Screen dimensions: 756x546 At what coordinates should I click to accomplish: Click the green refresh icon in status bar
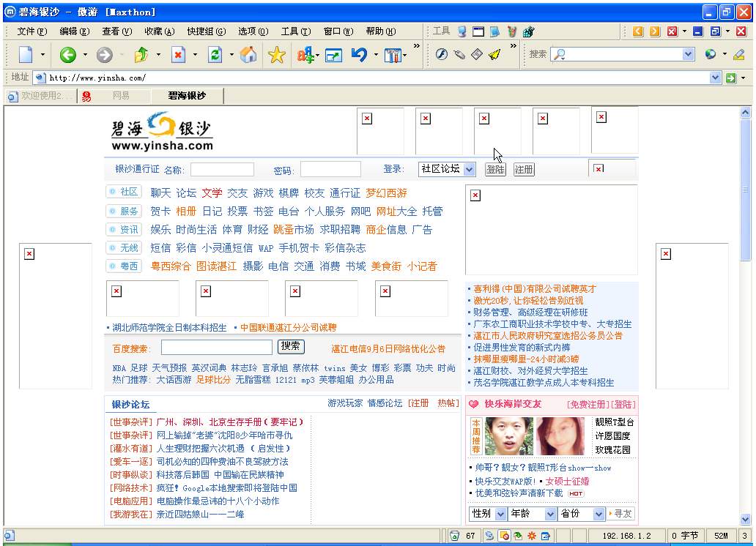tap(518, 536)
